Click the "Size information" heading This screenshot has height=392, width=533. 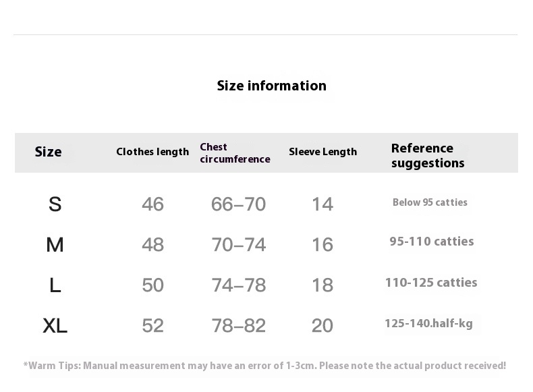tap(271, 86)
